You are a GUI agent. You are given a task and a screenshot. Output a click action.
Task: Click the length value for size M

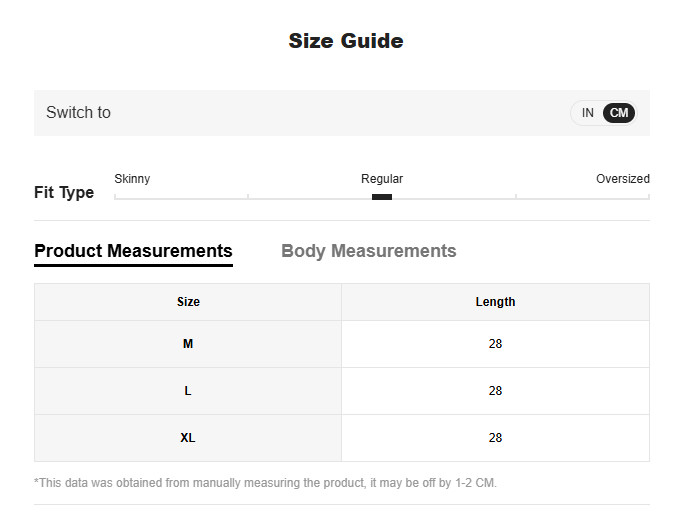495,344
